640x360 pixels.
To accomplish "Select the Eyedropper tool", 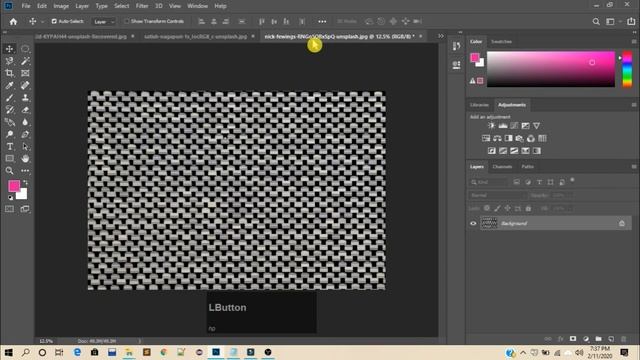I will pyautogui.click(x=9, y=86).
